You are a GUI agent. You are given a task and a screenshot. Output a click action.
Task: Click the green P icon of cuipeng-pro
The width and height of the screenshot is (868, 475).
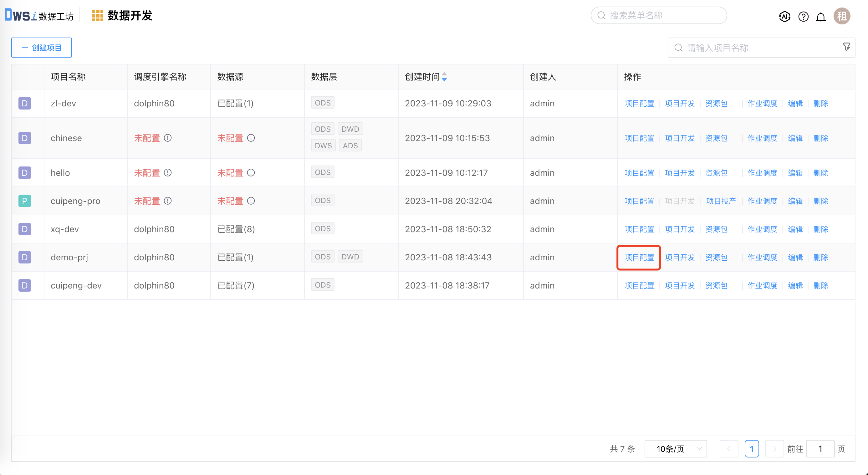pyautogui.click(x=24, y=201)
